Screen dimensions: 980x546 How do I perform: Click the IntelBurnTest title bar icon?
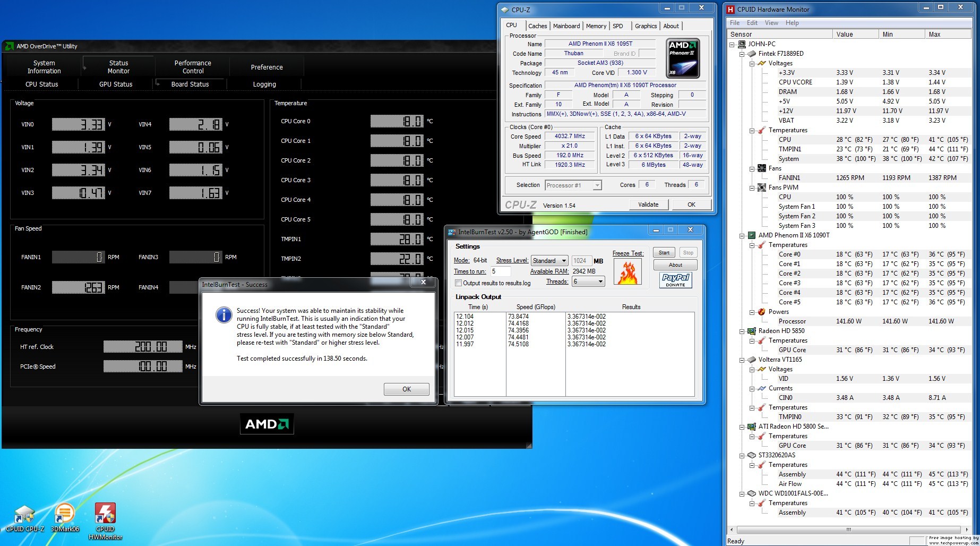[x=452, y=232]
